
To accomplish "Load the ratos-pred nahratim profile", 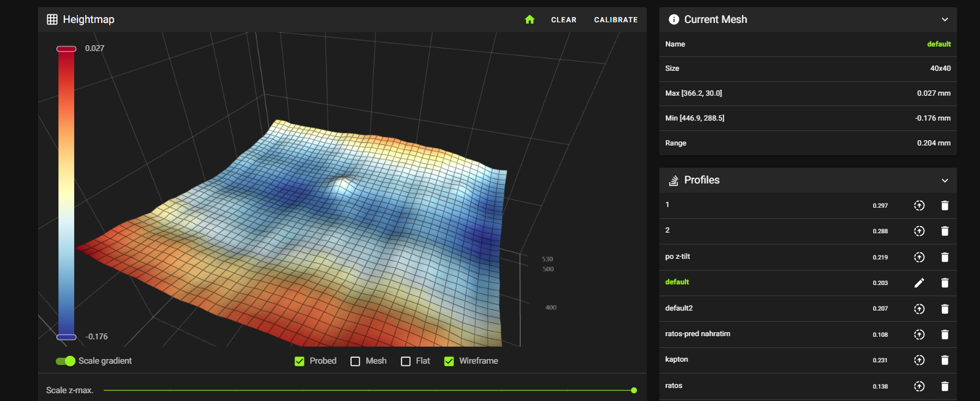I will coord(919,335).
